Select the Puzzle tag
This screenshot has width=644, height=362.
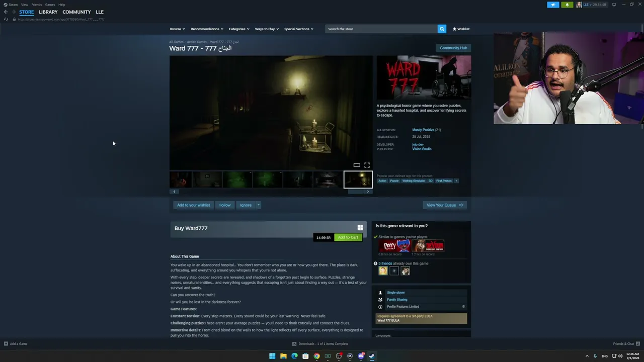pyautogui.click(x=394, y=181)
